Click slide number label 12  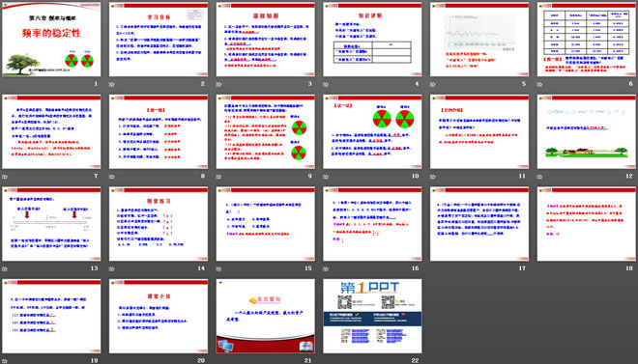(629, 176)
